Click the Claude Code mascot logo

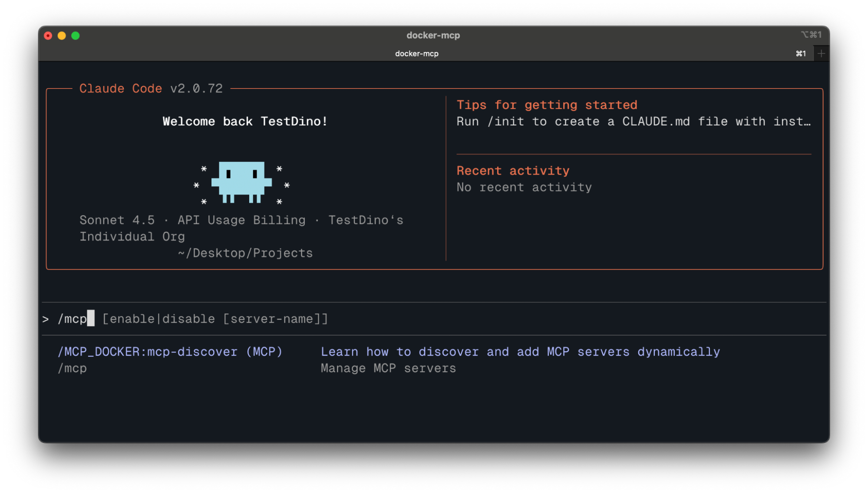pyautogui.click(x=242, y=182)
